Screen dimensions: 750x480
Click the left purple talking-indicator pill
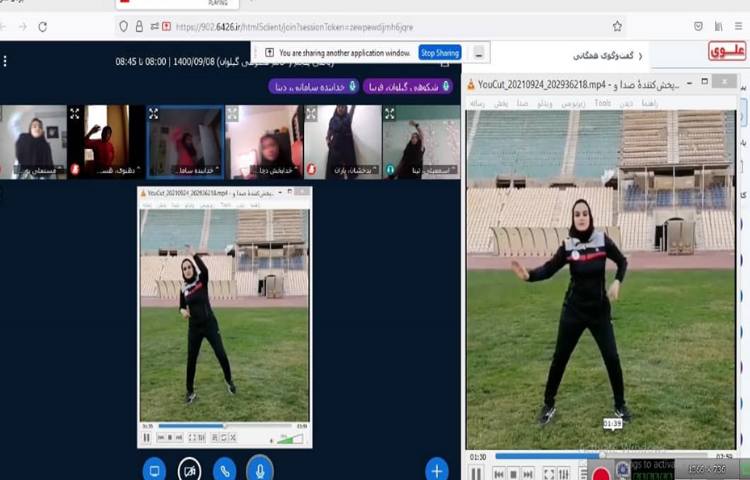pos(314,87)
